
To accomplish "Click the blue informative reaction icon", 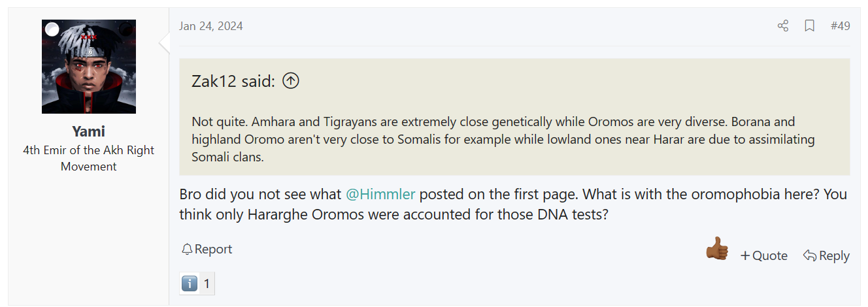I will 189,283.
